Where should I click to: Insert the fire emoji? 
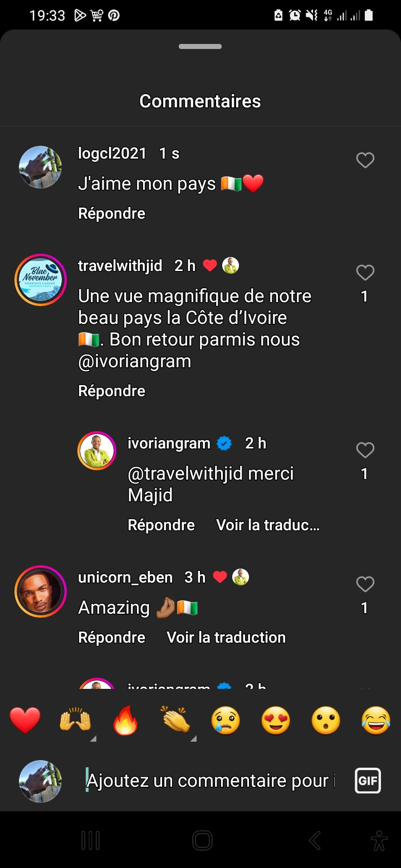coord(125,721)
